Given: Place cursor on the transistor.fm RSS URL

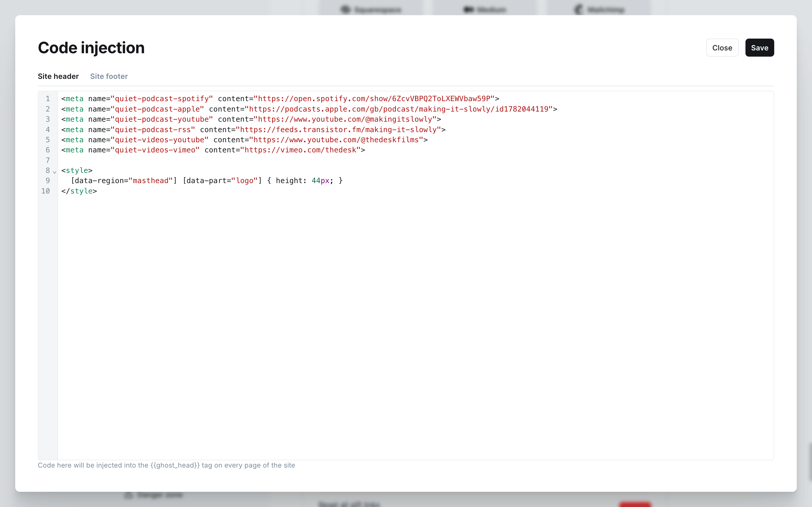Looking at the screenshot, I should [x=339, y=130].
